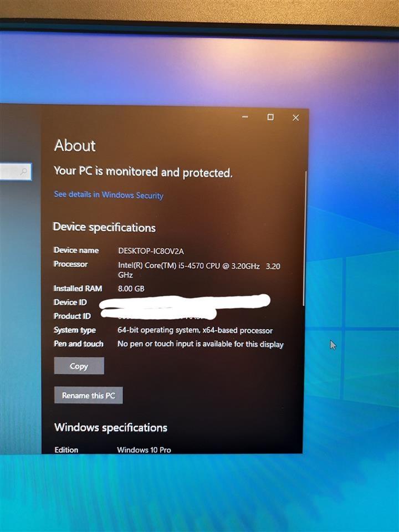Select the 8.00 GB installed RAM value

tap(131, 289)
